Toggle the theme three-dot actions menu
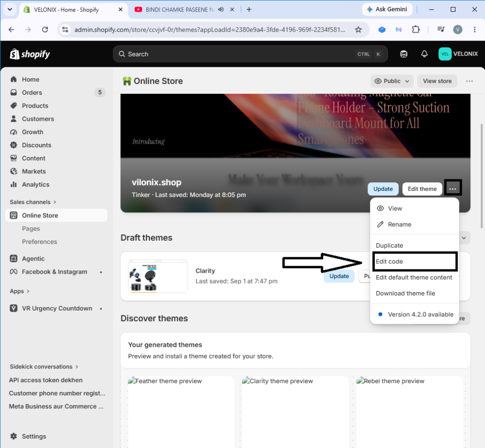Image resolution: width=485 pixels, height=448 pixels. click(x=453, y=188)
